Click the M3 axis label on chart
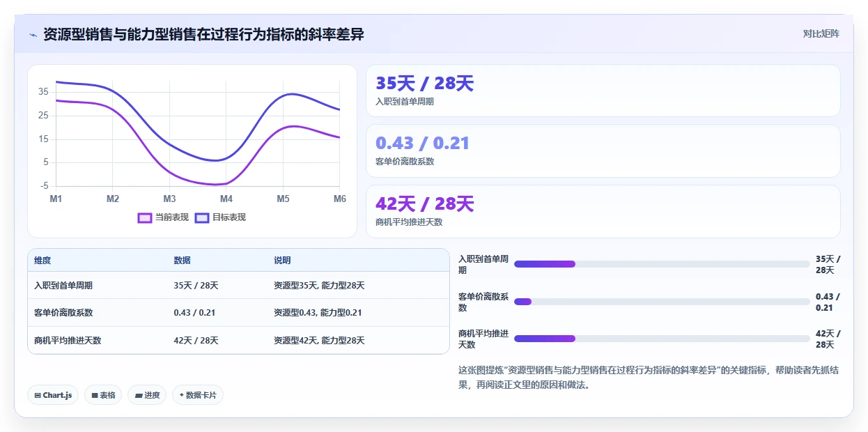 (169, 199)
